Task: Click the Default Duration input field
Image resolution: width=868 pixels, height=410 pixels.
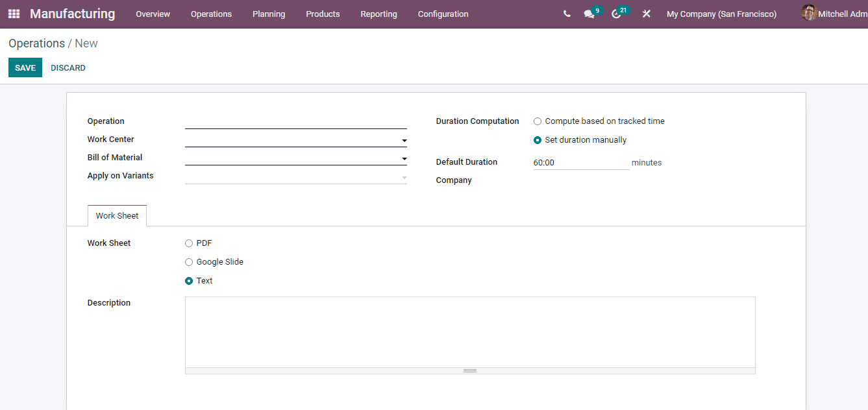Action: 580,162
